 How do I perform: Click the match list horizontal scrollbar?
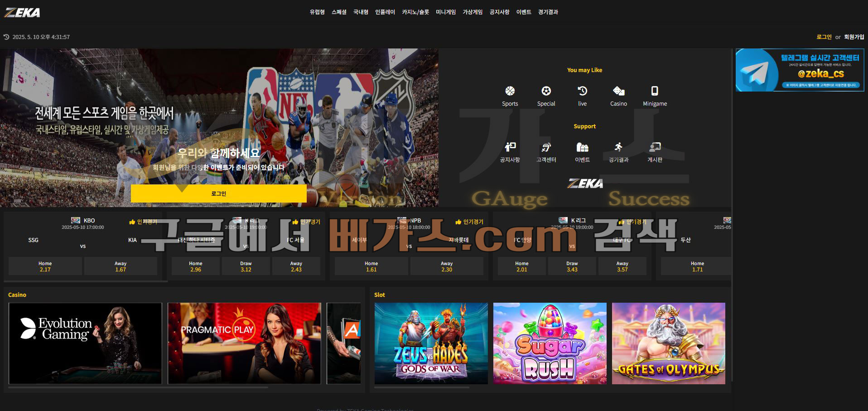pyautogui.click(x=86, y=281)
